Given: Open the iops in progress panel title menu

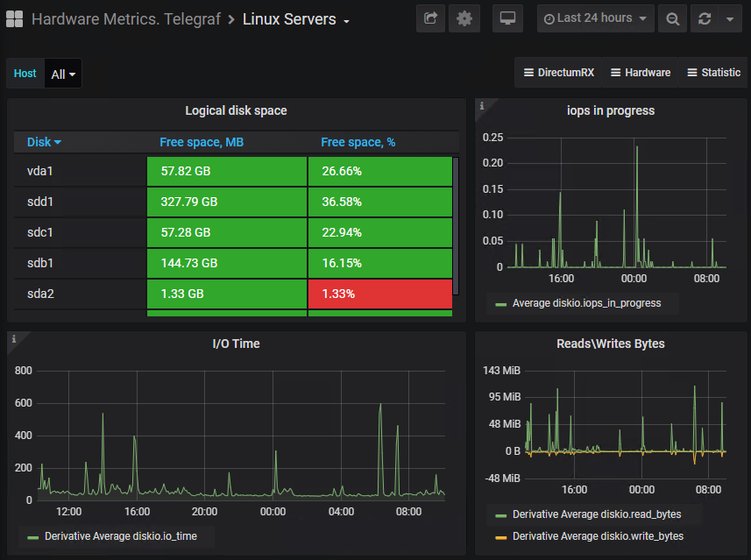Looking at the screenshot, I should [x=611, y=110].
